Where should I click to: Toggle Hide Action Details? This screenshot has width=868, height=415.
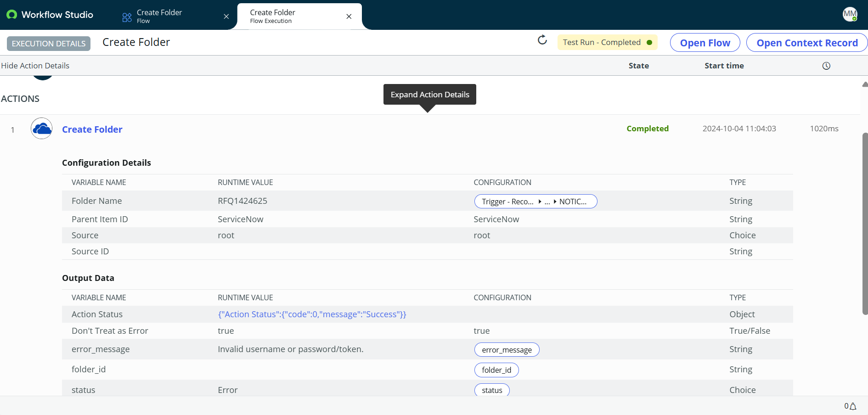point(35,66)
